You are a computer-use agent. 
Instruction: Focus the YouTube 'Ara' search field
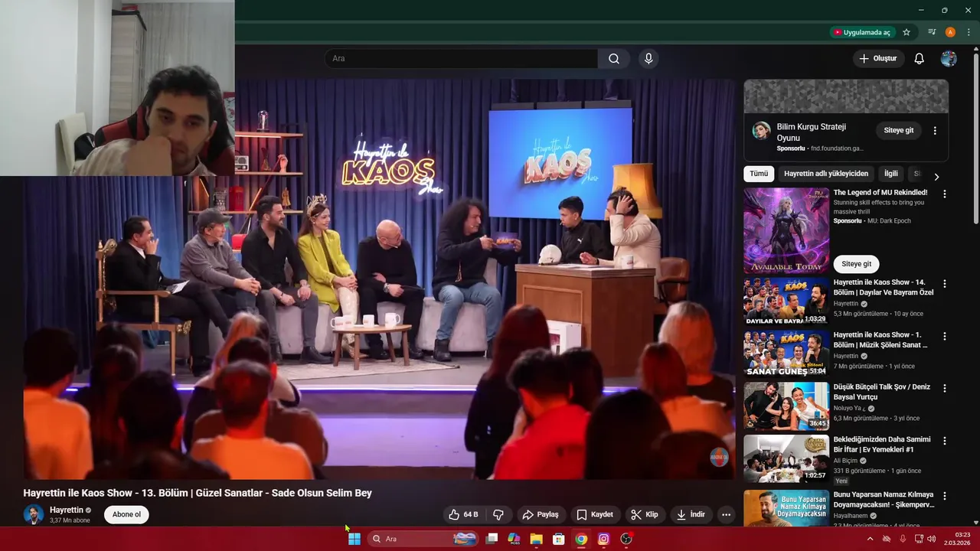click(461, 59)
